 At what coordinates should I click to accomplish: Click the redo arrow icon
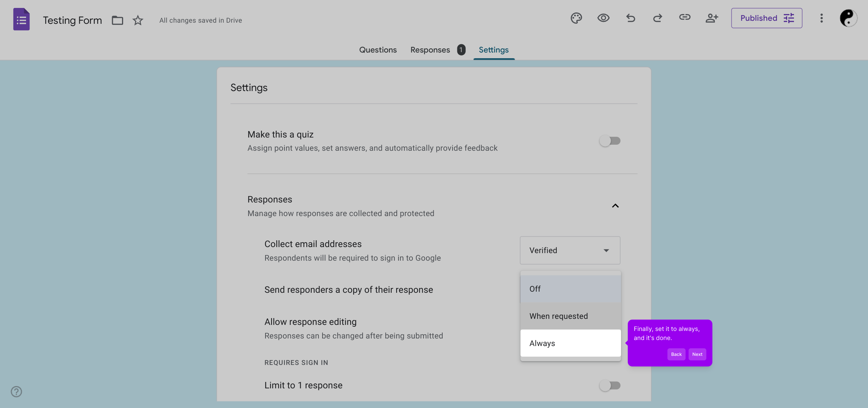point(658,18)
